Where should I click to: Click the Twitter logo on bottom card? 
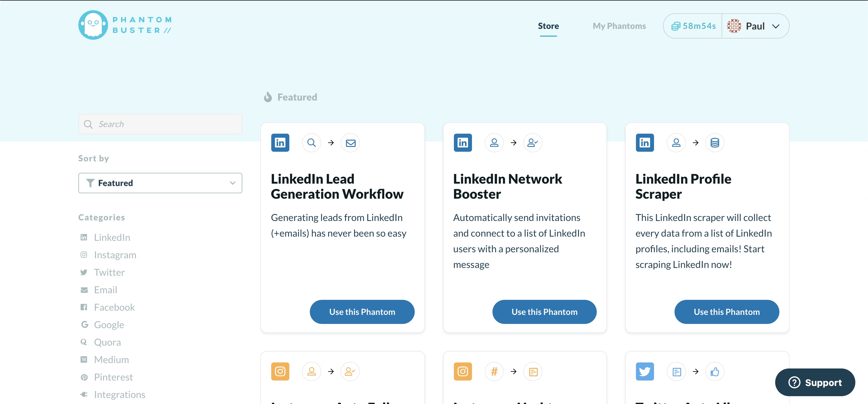(x=645, y=371)
